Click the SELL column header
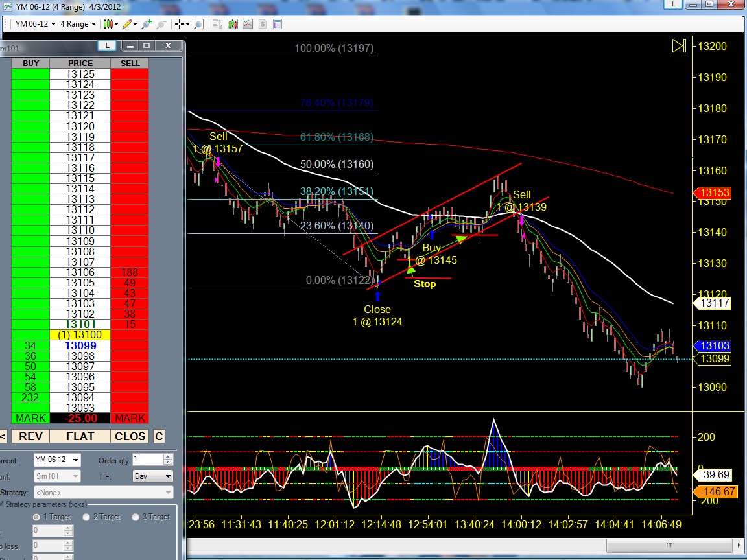 [130, 64]
